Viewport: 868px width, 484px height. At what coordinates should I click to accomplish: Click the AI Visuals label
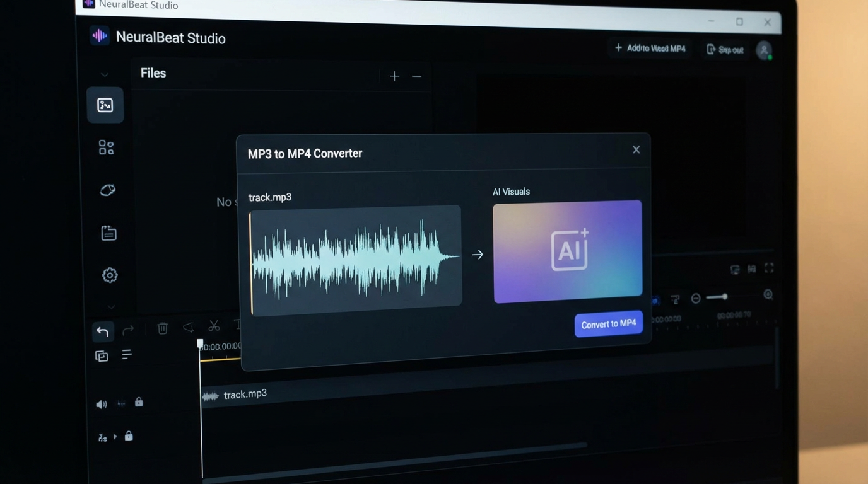511,192
